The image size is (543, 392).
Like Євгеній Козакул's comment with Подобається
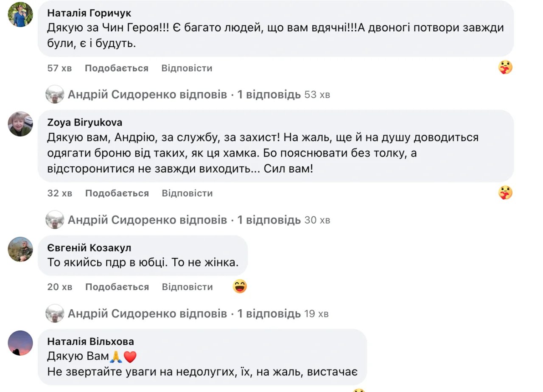(117, 287)
